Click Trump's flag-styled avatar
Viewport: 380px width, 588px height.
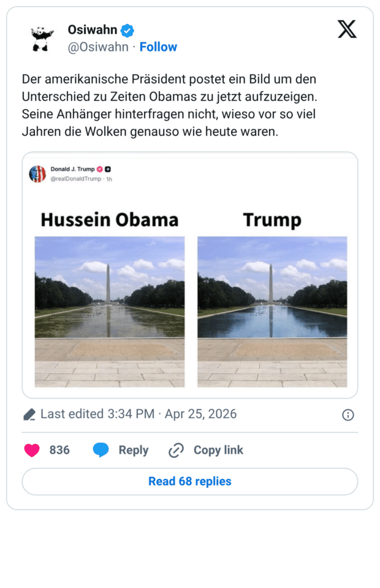pos(39,174)
